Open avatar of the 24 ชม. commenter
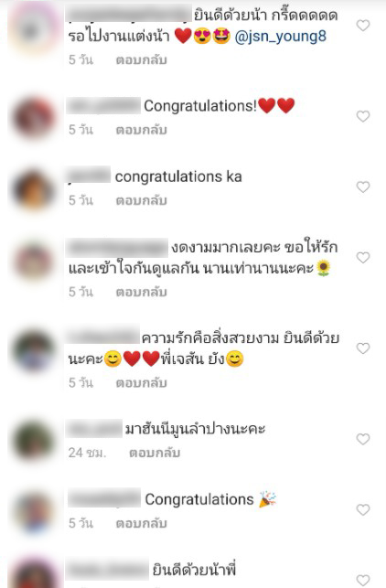Viewport: 386px width, 588px height. pyautogui.click(x=34, y=441)
